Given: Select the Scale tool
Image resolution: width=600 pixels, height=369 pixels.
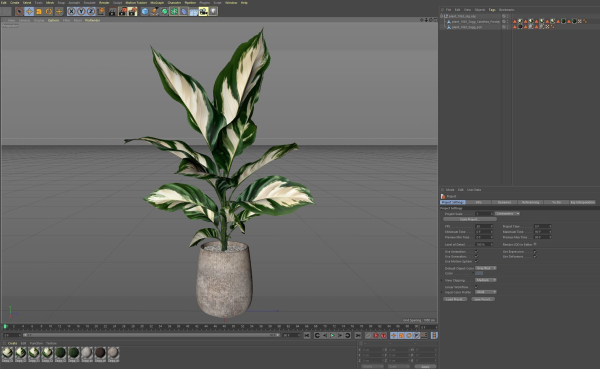Looking at the screenshot, I should coord(39,11).
